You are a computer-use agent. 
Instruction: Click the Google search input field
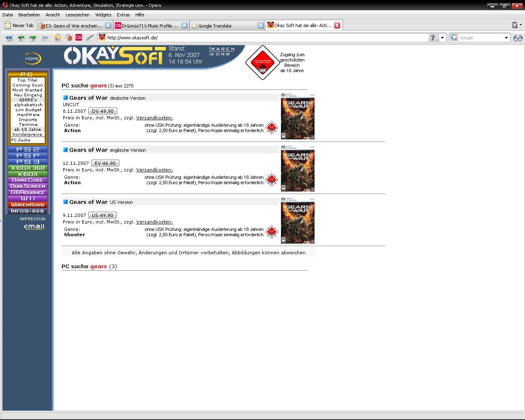tap(480, 37)
